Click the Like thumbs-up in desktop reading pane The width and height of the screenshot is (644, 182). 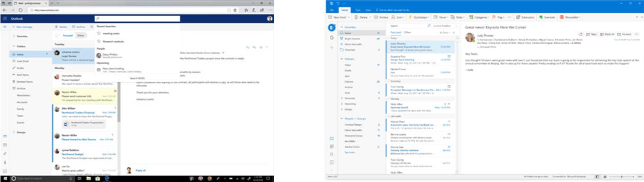pos(581,34)
